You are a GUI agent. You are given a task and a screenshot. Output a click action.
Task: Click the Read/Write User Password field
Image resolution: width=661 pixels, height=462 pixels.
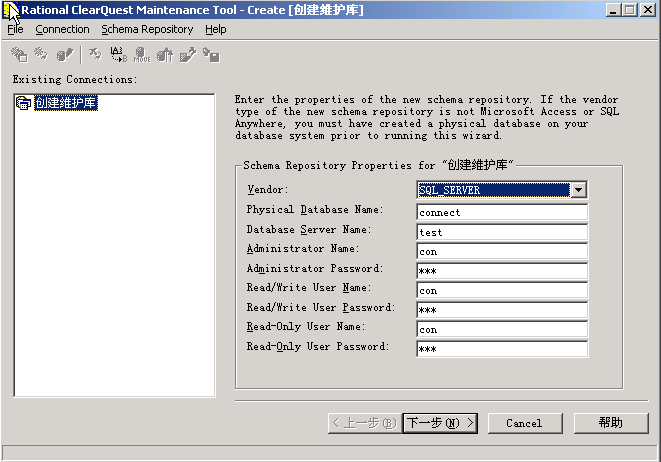click(x=502, y=310)
